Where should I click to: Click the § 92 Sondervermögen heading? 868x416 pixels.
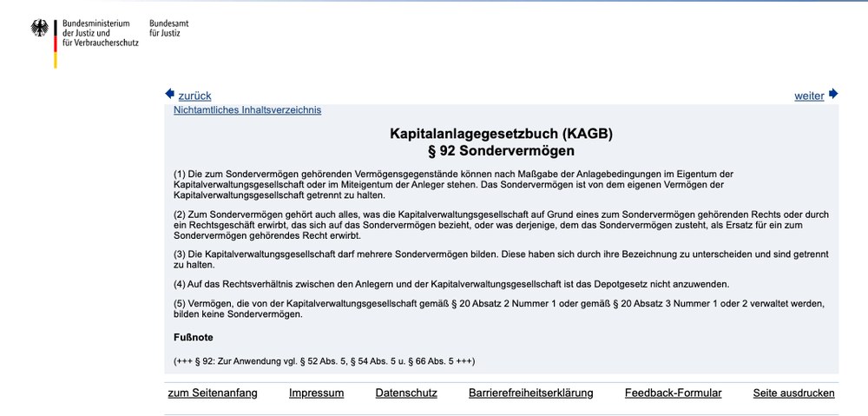pyautogui.click(x=501, y=150)
